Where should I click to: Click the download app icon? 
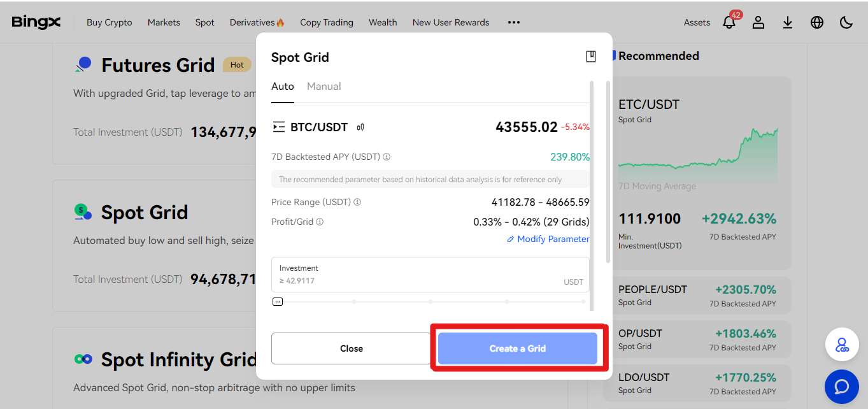click(x=788, y=22)
